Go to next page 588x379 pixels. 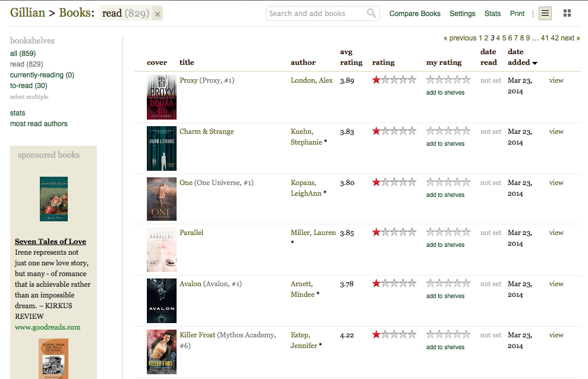[x=570, y=38]
